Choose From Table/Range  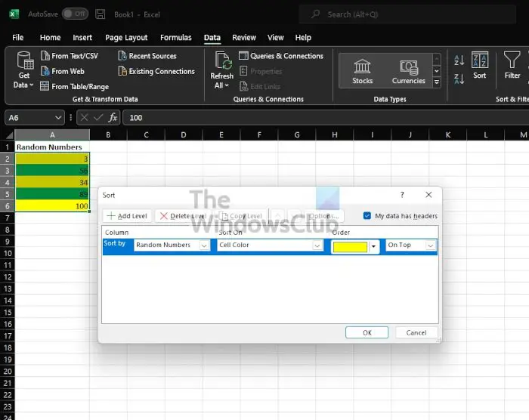coord(75,86)
